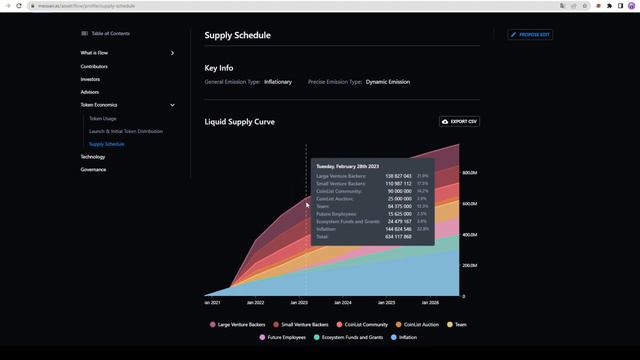Open the browser side panel icon
The width and height of the screenshot is (640, 360).
[620, 6]
